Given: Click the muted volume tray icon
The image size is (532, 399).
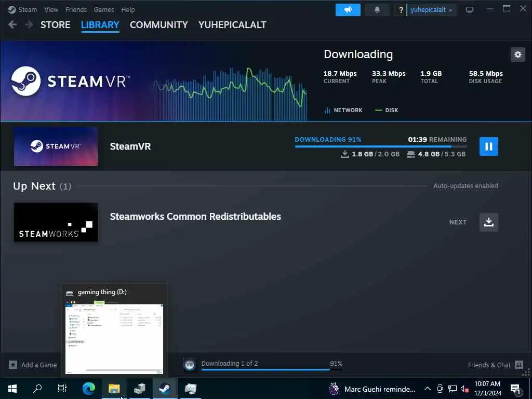Looking at the screenshot, I should [x=465, y=389].
